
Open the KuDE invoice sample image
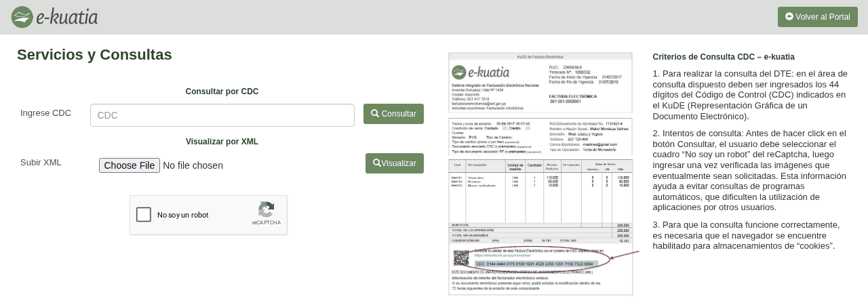543,174
